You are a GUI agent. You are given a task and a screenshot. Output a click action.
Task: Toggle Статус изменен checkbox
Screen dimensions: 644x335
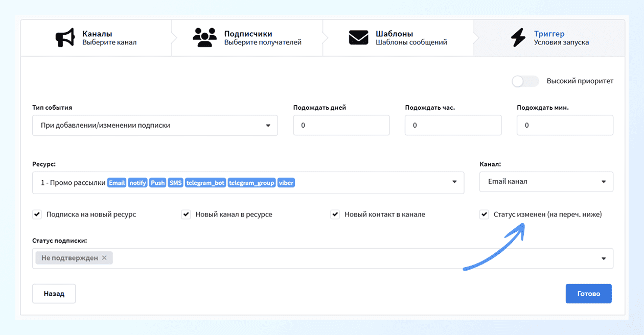point(484,214)
